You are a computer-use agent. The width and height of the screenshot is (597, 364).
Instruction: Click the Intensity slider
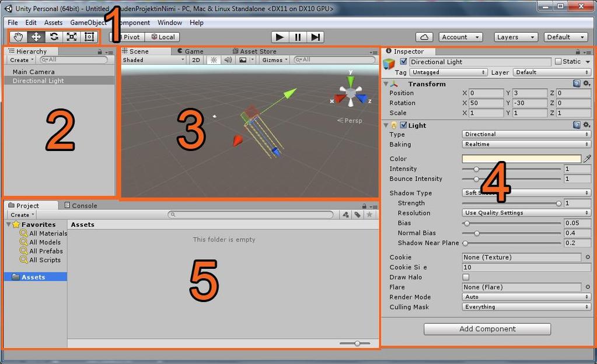511,169
